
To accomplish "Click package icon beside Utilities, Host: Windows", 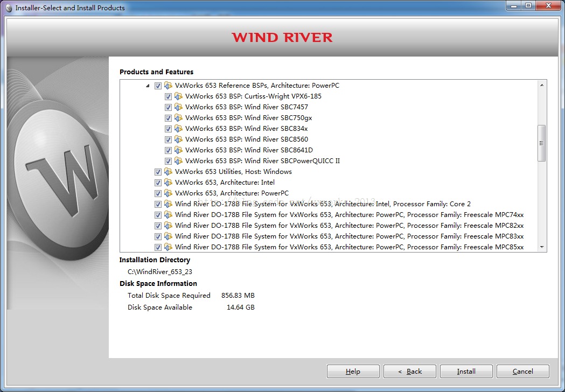I will pyautogui.click(x=168, y=172).
